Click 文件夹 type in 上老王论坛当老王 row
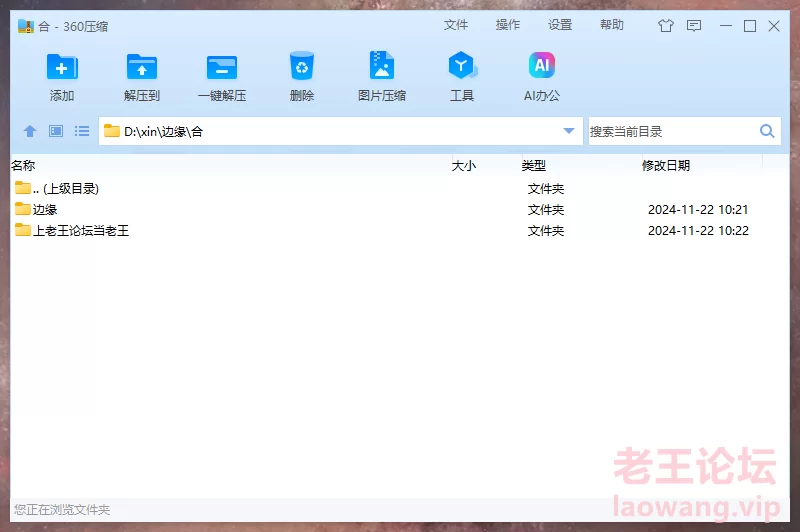This screenshot has width=800, height=532. pos(546,231)
